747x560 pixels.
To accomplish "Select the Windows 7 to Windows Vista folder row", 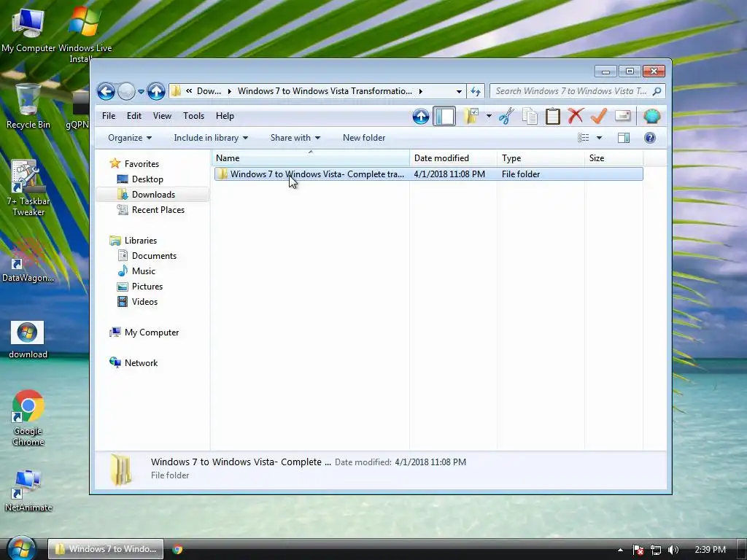I will (429, 174).
